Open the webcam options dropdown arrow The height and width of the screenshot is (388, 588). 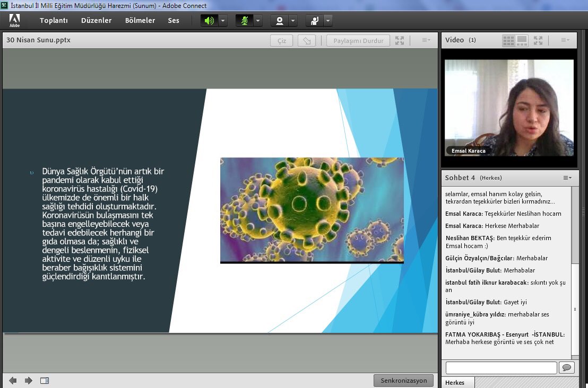coord(293,21)
